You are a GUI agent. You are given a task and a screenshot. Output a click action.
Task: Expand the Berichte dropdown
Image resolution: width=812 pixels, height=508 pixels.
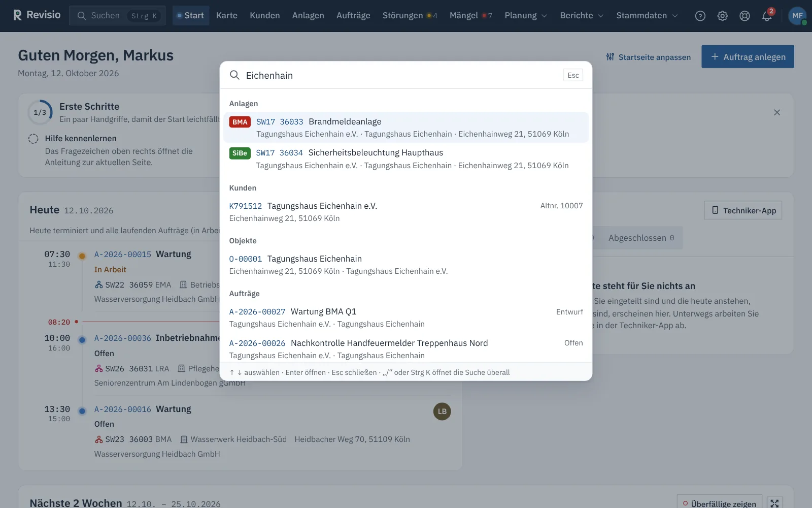click(x=582, y=16)
